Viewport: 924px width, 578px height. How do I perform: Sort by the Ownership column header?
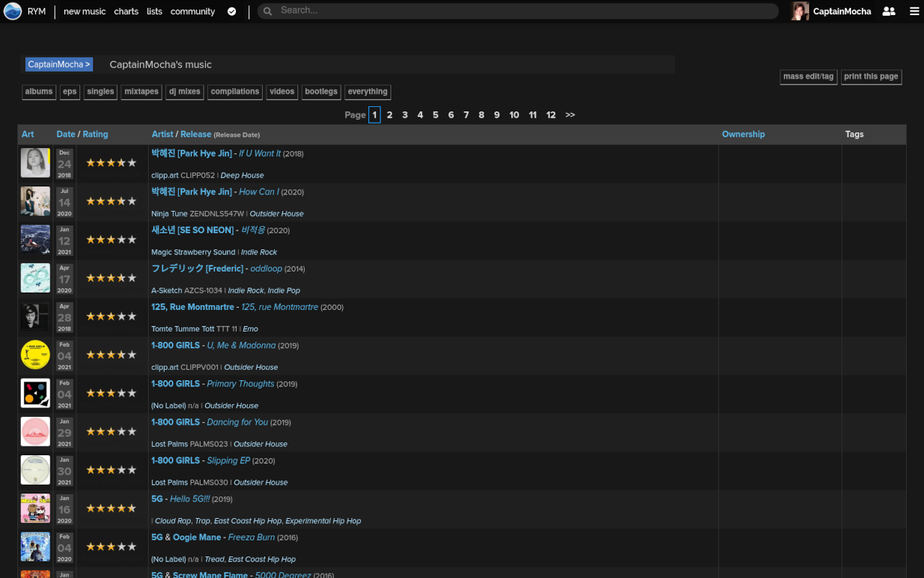pyautogui.click(x=743, y=134)
